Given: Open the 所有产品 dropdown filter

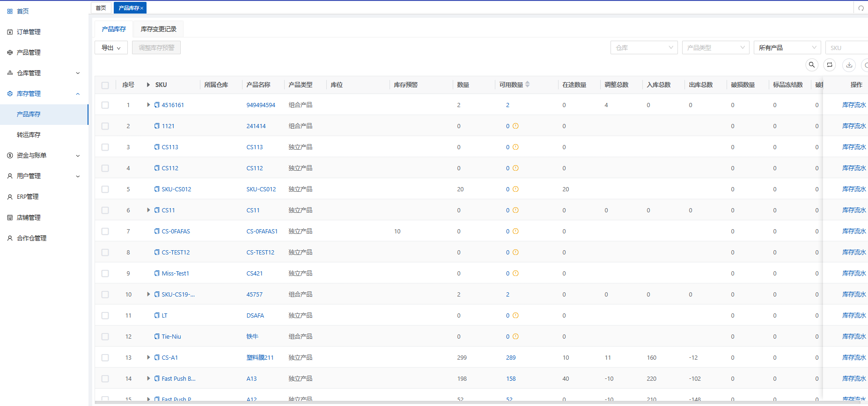Looking at the screenshot, I should tap(787, 48).
